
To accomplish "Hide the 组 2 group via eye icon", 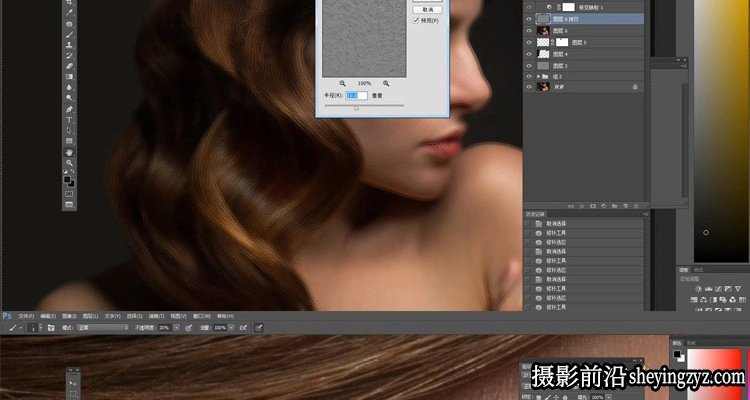I will tap(529, 77).
